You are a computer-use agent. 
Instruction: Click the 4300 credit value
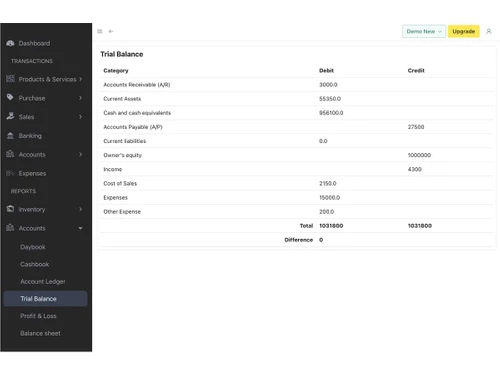(x=414, y=169)
